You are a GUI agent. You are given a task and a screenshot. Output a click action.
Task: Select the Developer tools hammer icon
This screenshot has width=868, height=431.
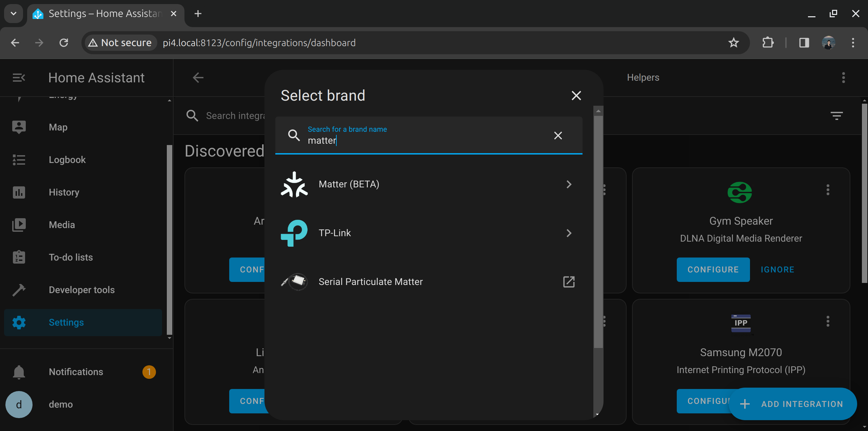click(x=19, y=290)
